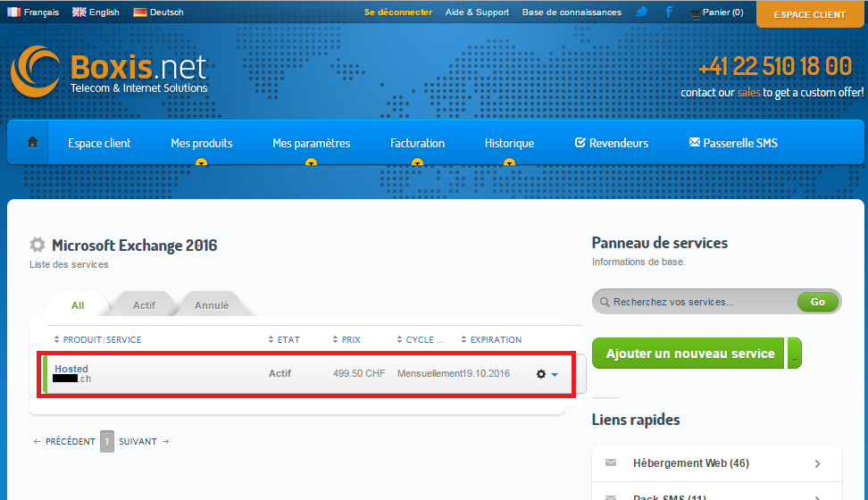Click the shopping cart icon beside Panier
This screenshot has height=500, width=868.
(696, 14)
